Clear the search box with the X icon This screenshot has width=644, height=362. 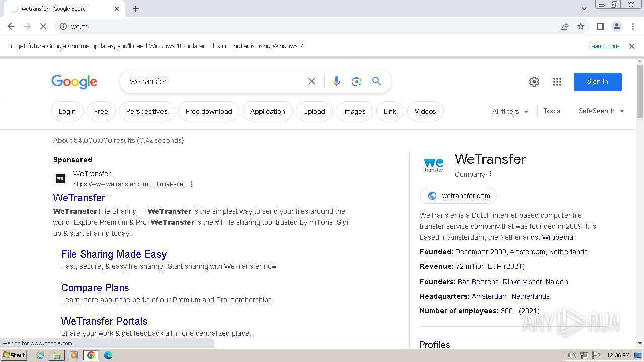pyautogui.click(x=312, y=81)
